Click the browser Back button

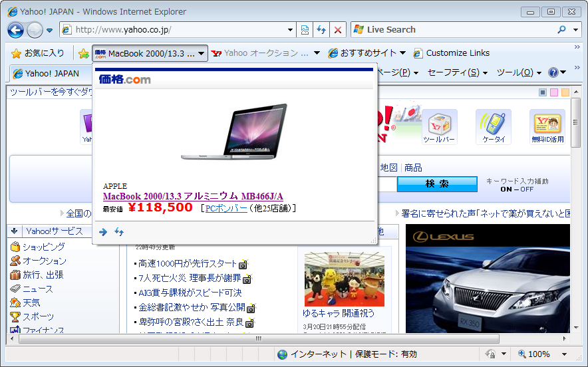(15, 30)
